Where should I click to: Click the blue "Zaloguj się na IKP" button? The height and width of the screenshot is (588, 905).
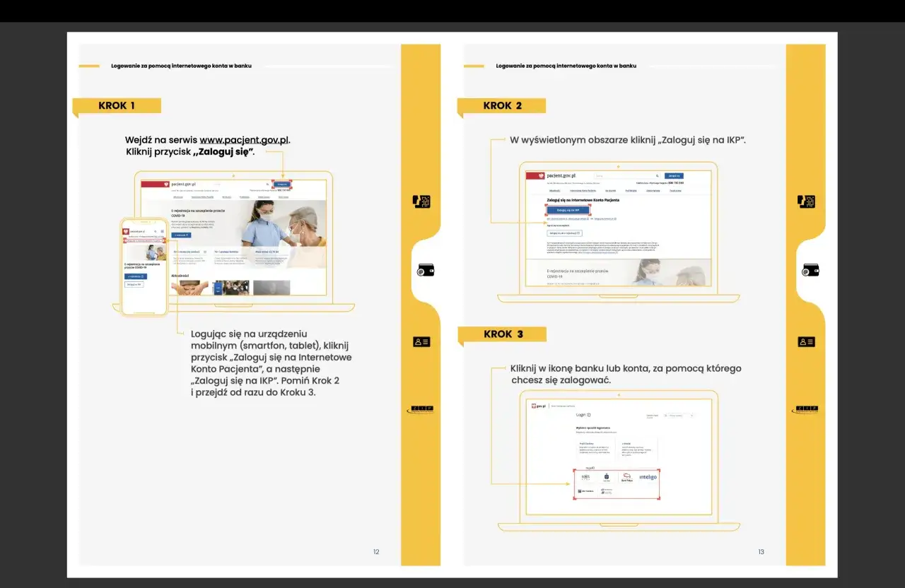[568, 210]
